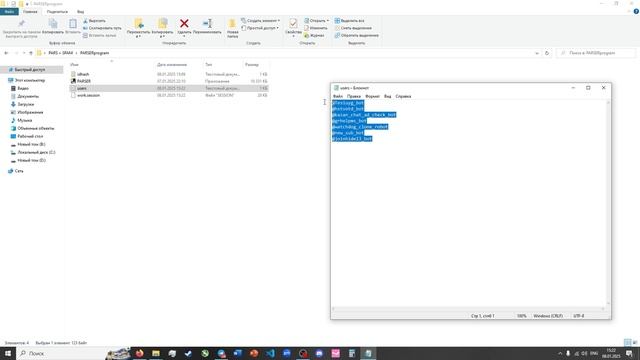Go back with the Explorer back arrow
The height and width of the screenshot is (360, 640).
tap(6, 53)
